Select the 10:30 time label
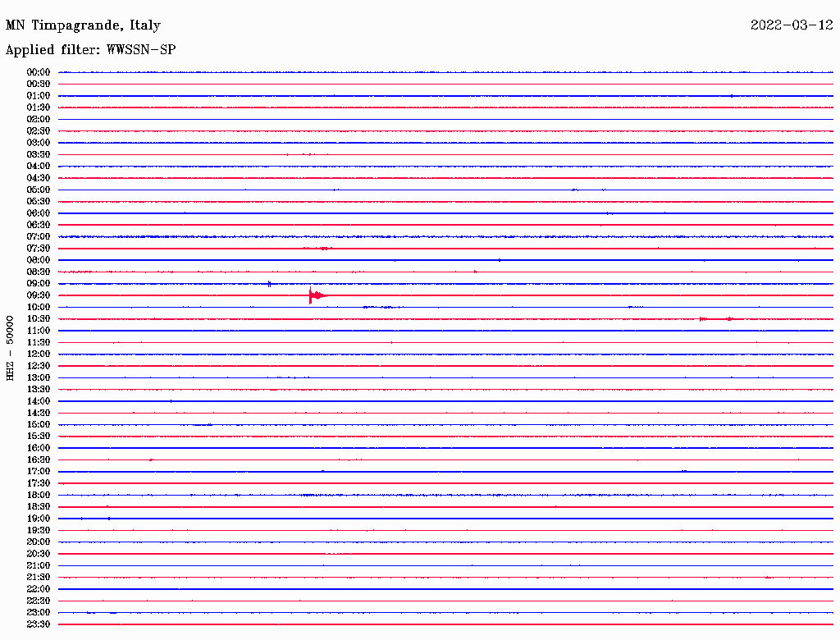This screenshot has height=640, width=840. pos(39,319)
